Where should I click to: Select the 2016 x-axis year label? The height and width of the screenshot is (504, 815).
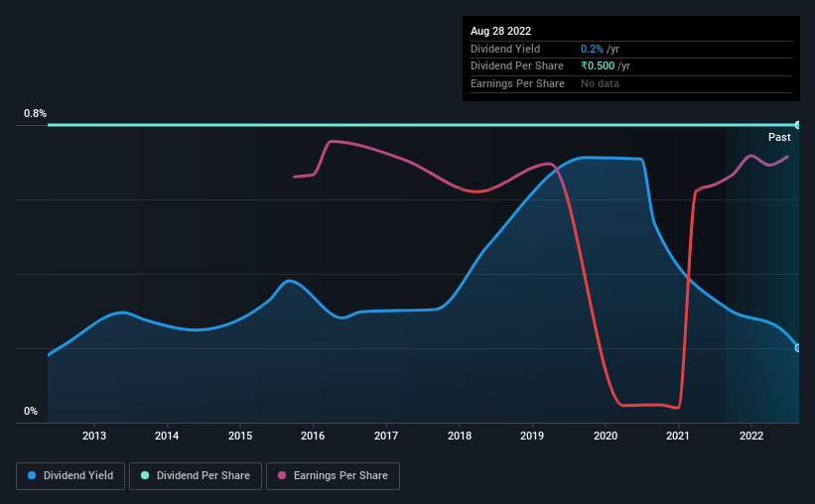pyautogui.click(x=313, y=436)
